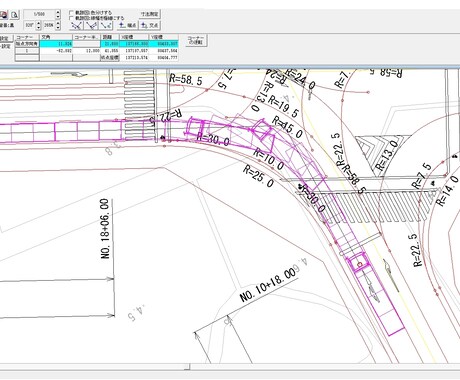Click the red vehicle marker at the truck cab

(359, 265)
